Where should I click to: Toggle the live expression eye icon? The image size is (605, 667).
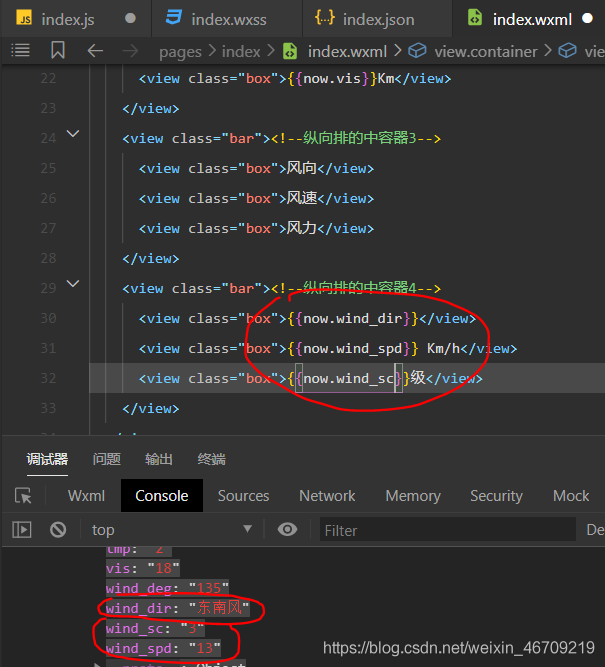[287, 530]
